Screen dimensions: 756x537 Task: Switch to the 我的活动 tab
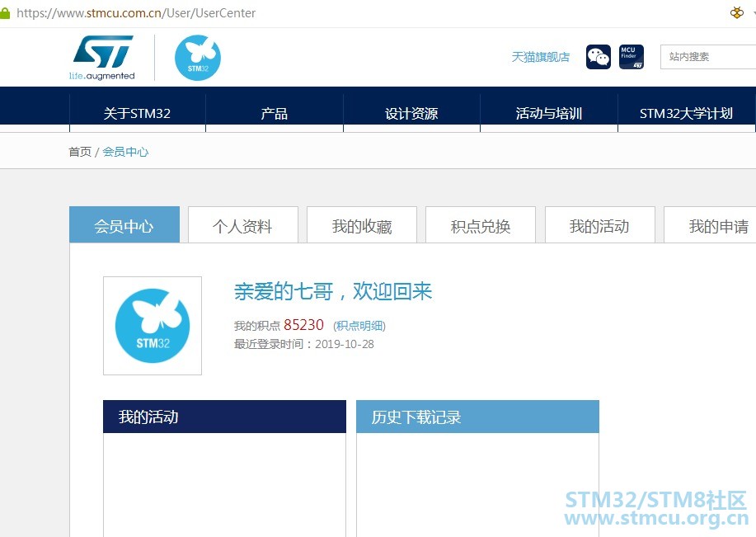click(600, 225)
